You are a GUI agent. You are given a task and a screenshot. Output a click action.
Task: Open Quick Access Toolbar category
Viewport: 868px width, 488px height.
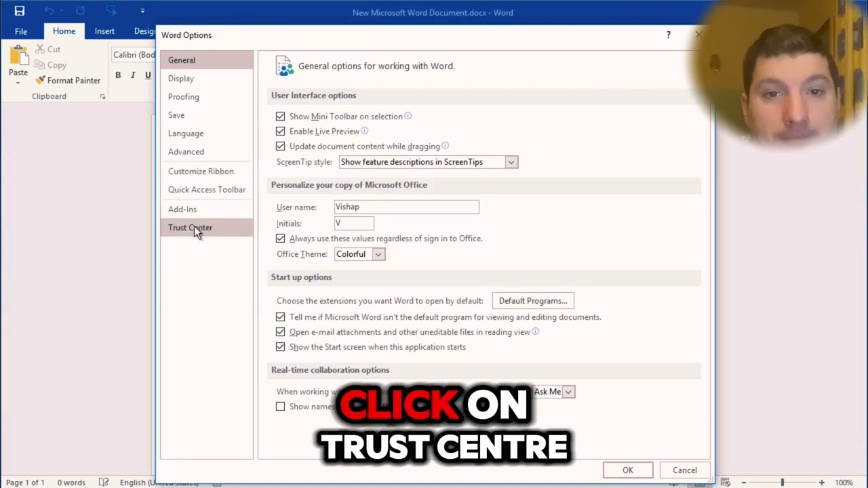[x=207, y=190]
